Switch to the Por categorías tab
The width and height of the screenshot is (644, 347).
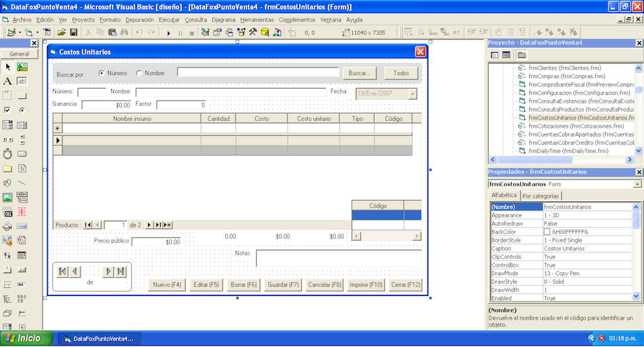click(x=540, y=196)
